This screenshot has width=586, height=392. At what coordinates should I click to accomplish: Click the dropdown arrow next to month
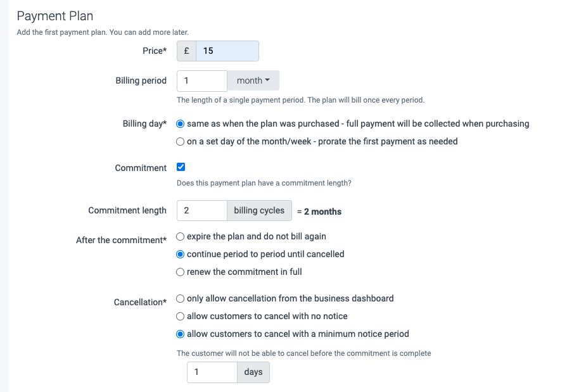click(267, 80)
